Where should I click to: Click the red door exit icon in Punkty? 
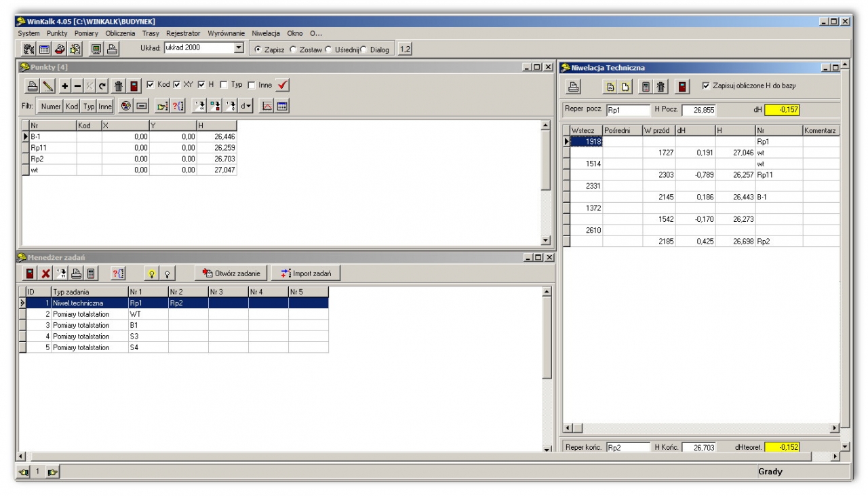(x=134, y=86)
